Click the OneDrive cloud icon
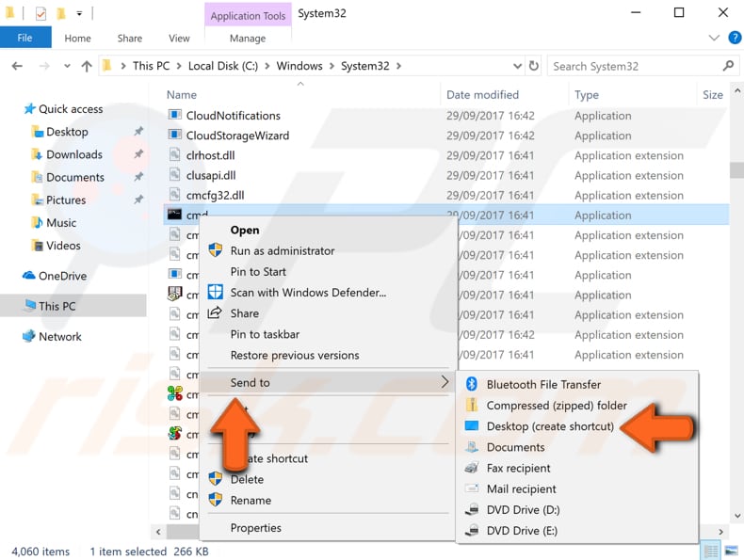This screenshot has height=560, width=744. tap(29, 276)
